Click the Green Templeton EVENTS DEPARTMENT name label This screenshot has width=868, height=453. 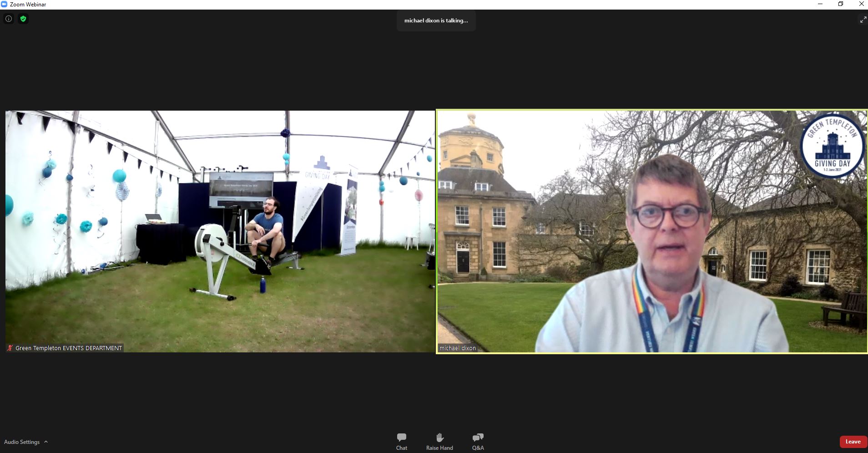pyautogui.click(x=68, y=348)
